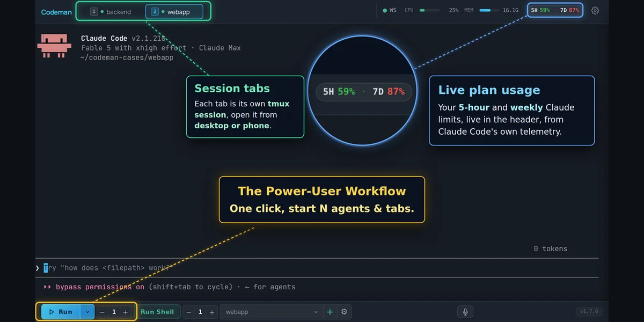Click the "0 tokens" counter
Screen dimensions: 644x322
[x=550, y=248]
